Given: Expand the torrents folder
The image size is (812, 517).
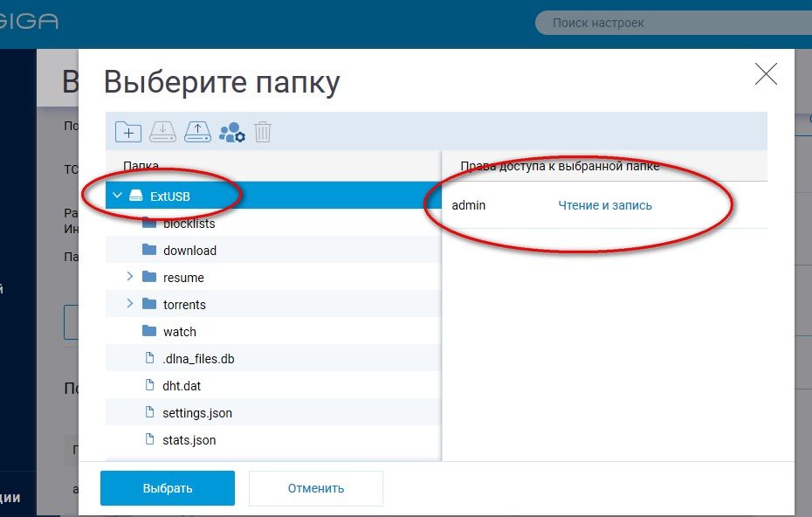Looking at the screenshot, I should [129, 304].
